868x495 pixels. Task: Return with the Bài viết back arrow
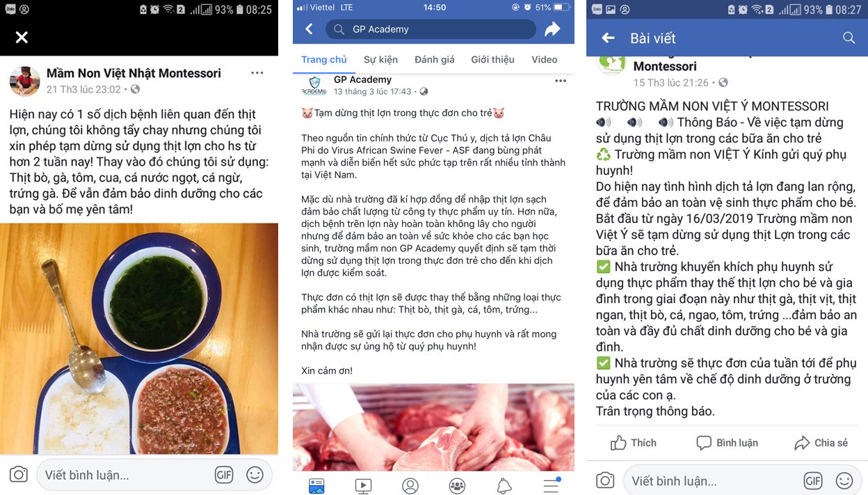[609, 38]
